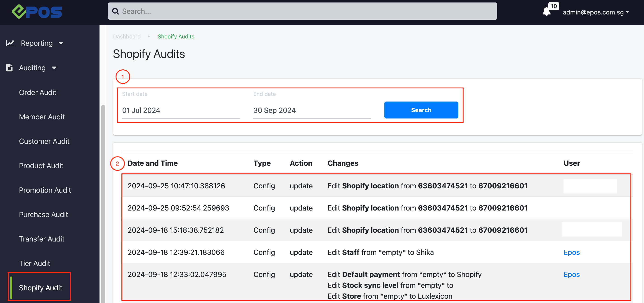Click the search magnifier icon
644x303 pixels.
click(x=115, y=11)
